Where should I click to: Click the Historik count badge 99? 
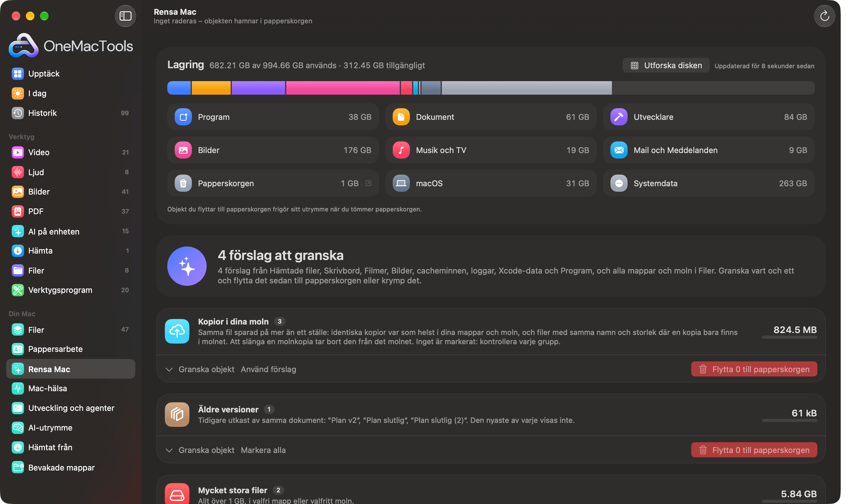[125, 113]
